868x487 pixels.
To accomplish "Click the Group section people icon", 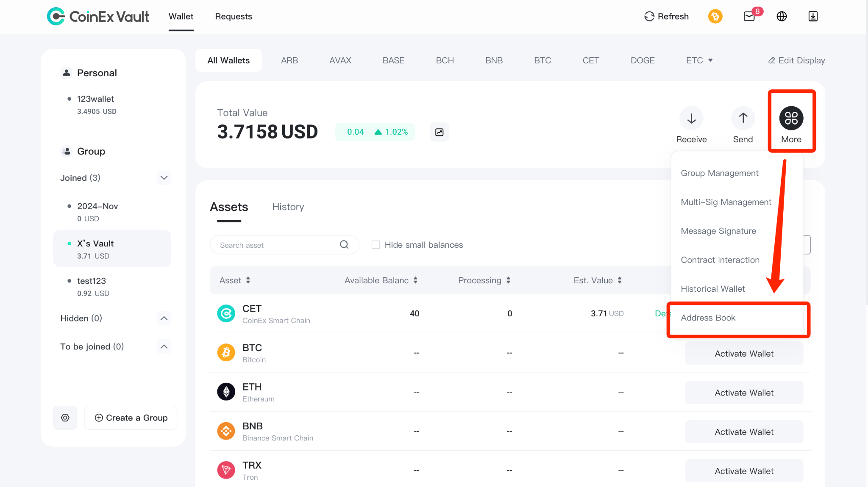I will point(67,151).
